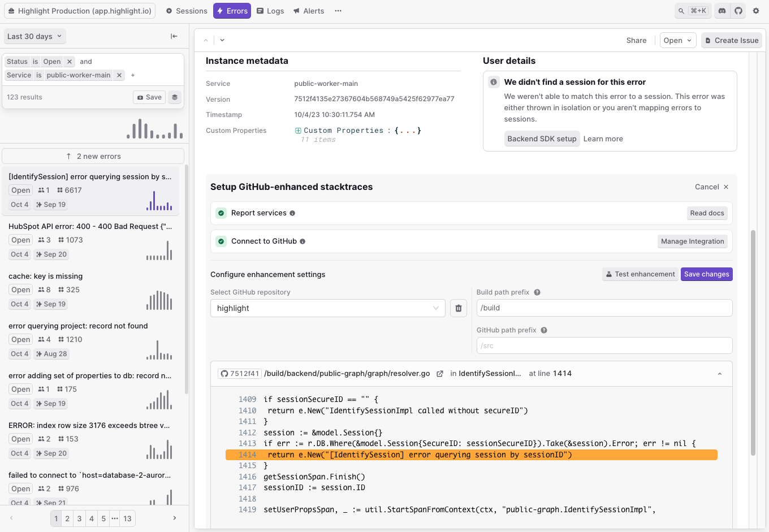
Task: Go to page 3 of results
Action: point(79,518)
